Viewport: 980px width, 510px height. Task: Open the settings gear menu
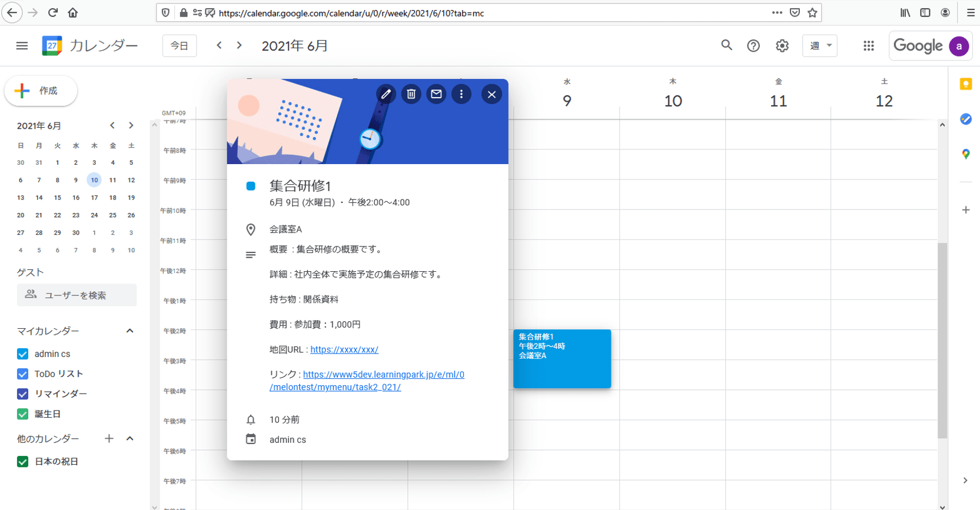(x=782, y=46)
